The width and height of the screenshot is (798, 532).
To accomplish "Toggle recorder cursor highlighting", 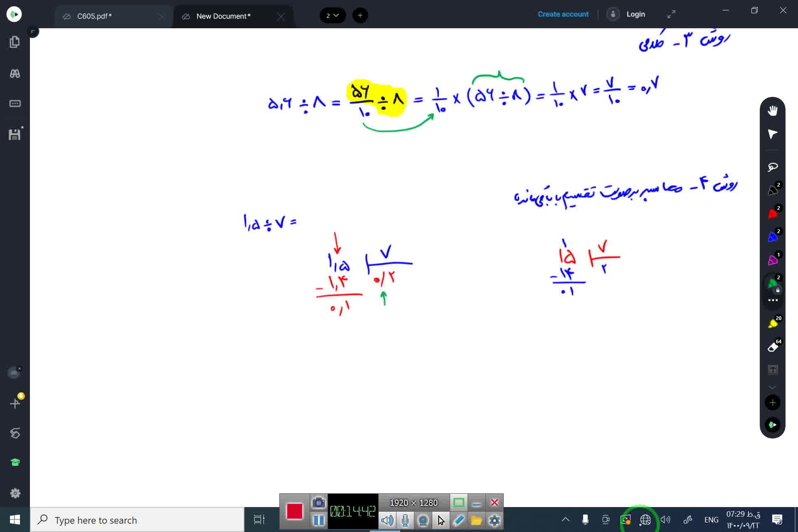I will click(441, 520).
